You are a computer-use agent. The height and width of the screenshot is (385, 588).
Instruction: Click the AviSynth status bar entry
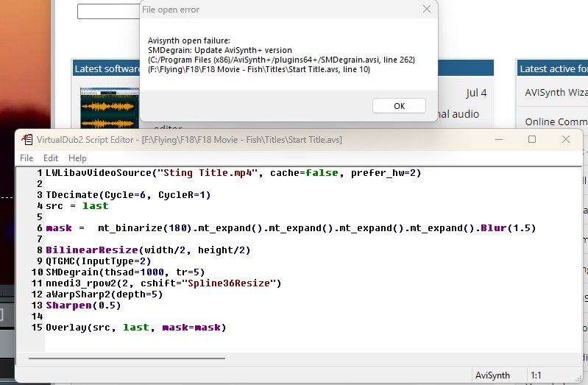[x=492, y=375]
